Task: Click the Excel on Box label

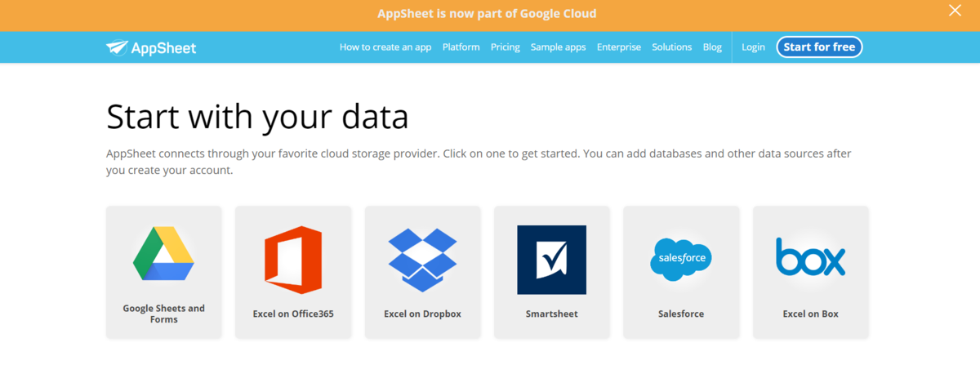Action: click(x=810, y=314)
